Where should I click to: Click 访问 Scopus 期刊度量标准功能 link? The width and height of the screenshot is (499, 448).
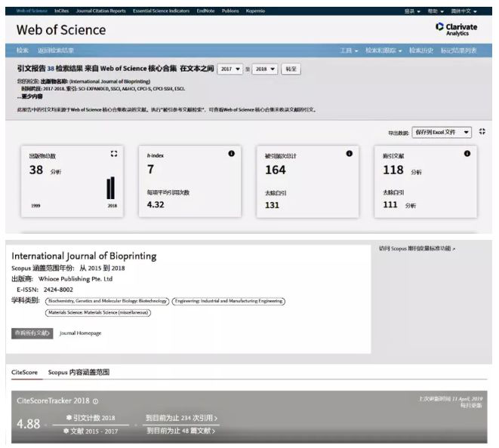[417, 248]
